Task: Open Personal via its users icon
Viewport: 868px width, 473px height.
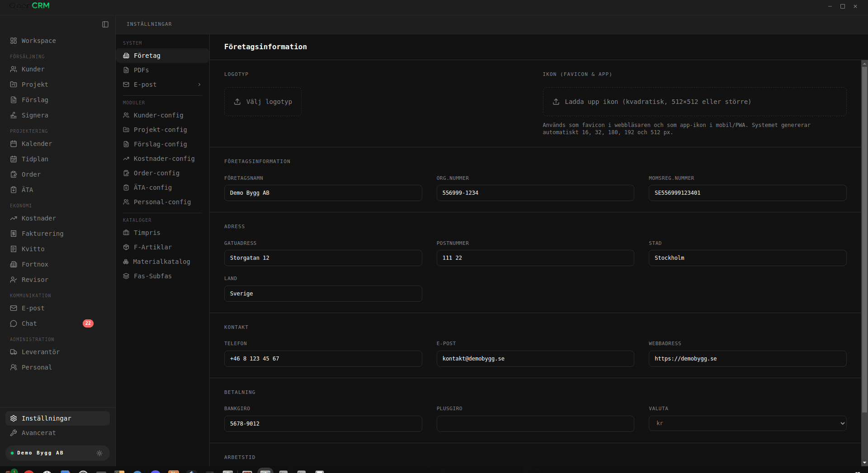Action: [x=14, y=367]
